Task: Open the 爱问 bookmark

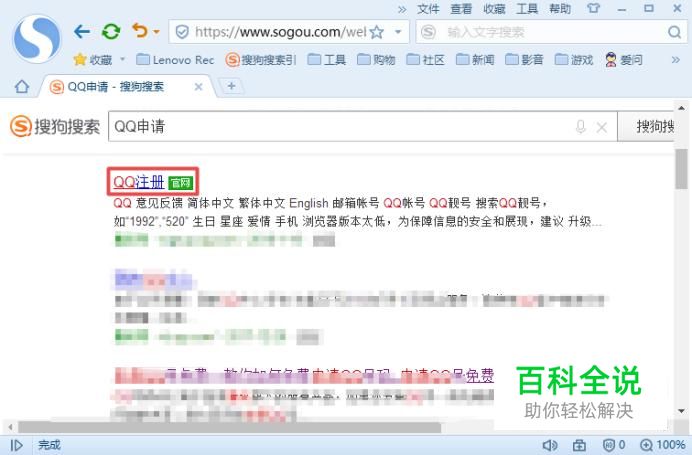Action: tap(624, 60)
